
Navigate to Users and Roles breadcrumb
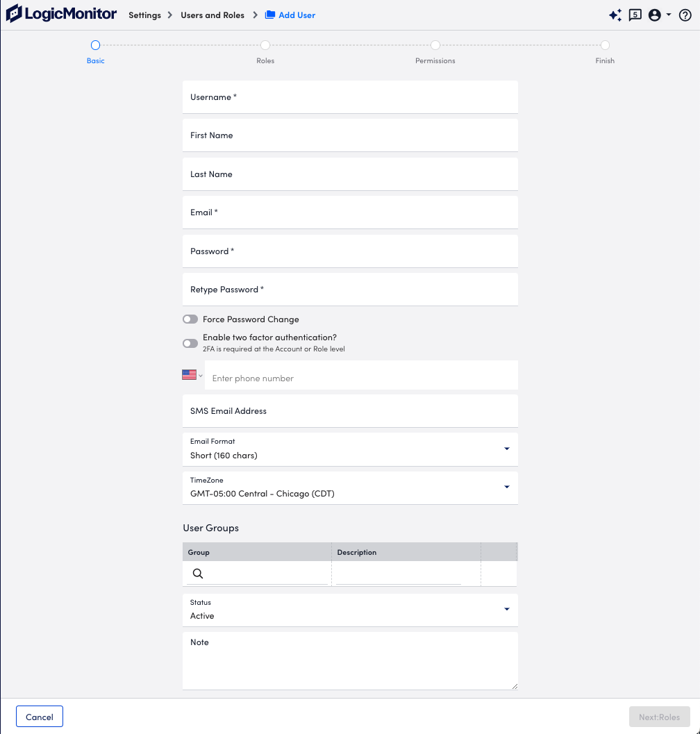(212, 15)
